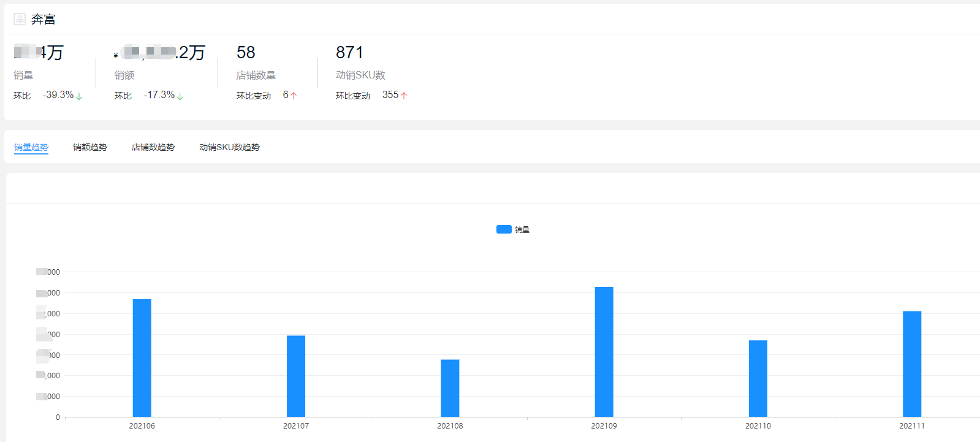Select the 销量趋势 tab
Screen dimensions: 980x442
[31, 147]
